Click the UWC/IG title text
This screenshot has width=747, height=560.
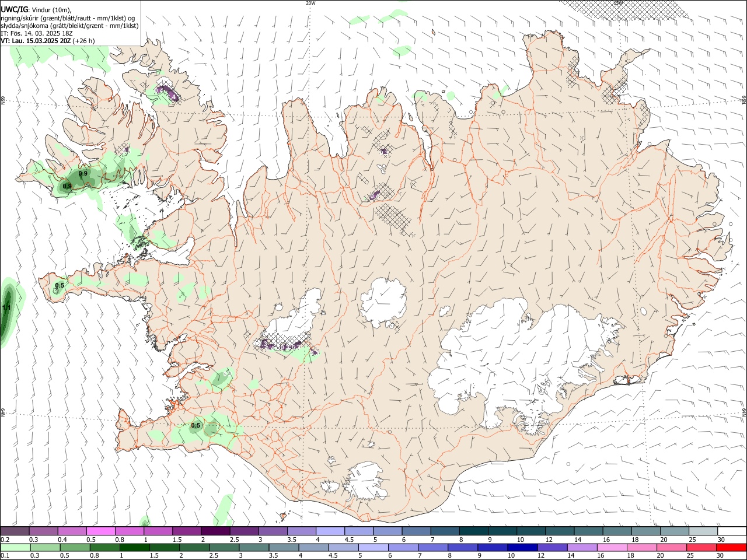coord(14,10)
